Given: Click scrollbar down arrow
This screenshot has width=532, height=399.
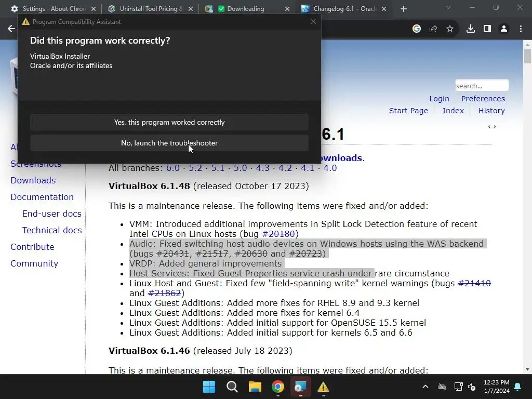Looking at the screenshot, I should [527, 369].
